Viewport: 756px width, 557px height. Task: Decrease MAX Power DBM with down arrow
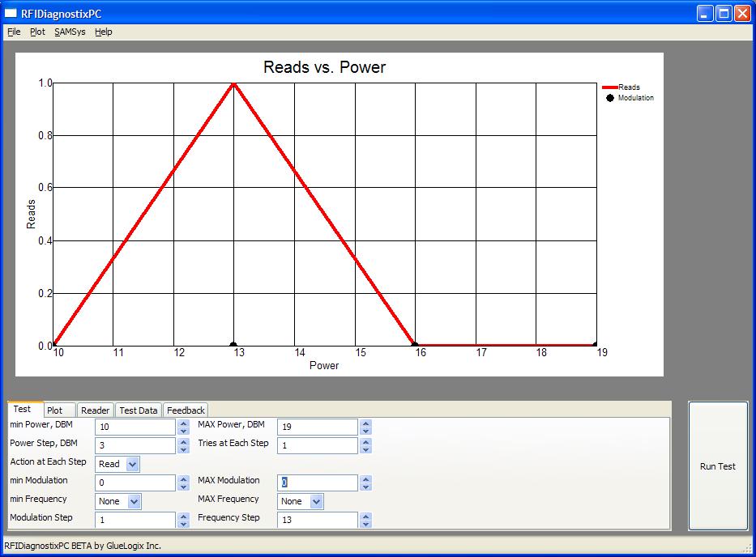click(x=365, y=431)
